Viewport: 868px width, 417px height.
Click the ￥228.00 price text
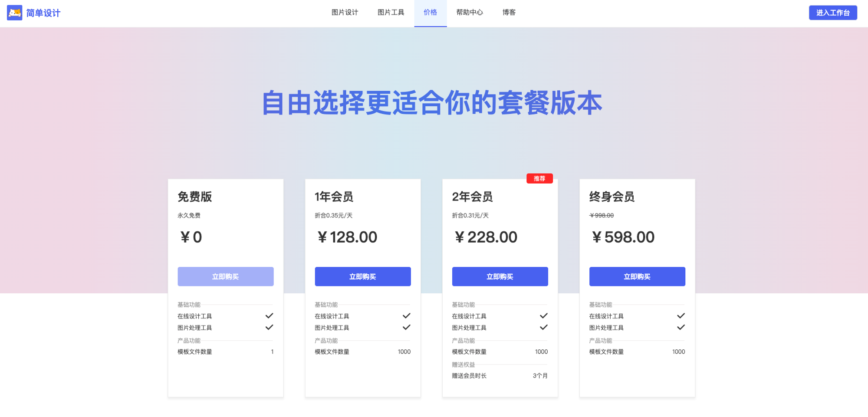[486, 237]
